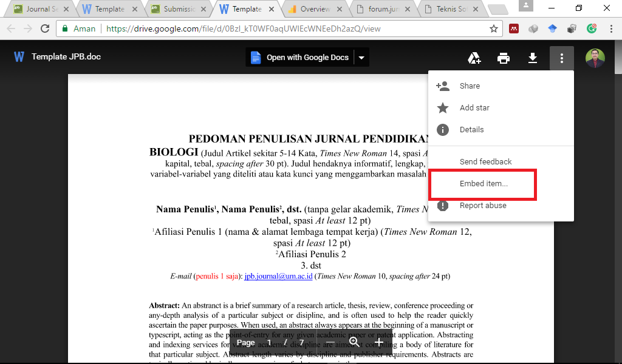This screenshot has height=364, width=622.
Task: Select Share from the menu
Action: [x=470, y=86]
